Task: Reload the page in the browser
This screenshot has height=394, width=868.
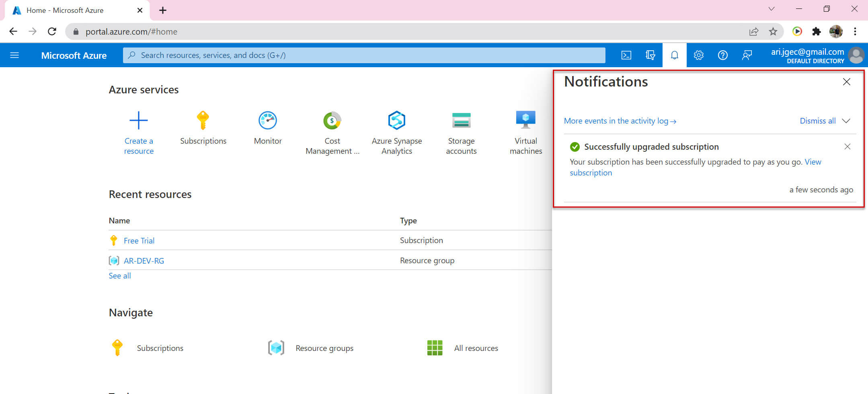Action: click(x=52, y=31)
